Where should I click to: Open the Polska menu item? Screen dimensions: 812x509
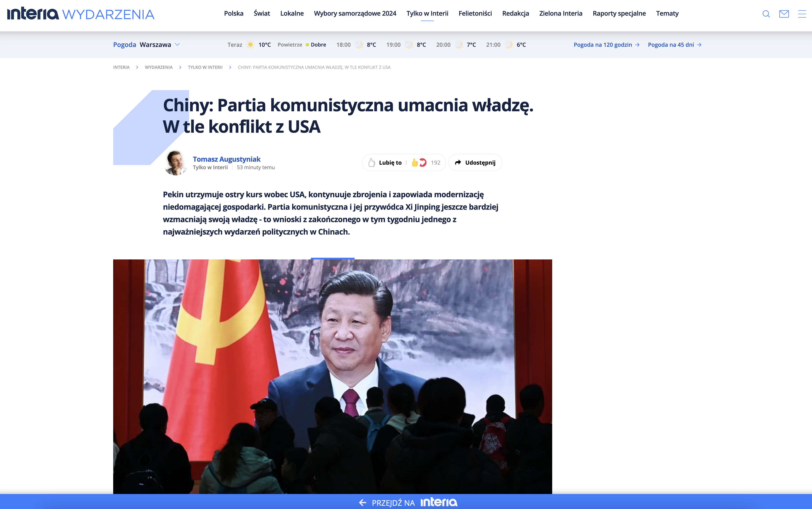click(233, 14)
